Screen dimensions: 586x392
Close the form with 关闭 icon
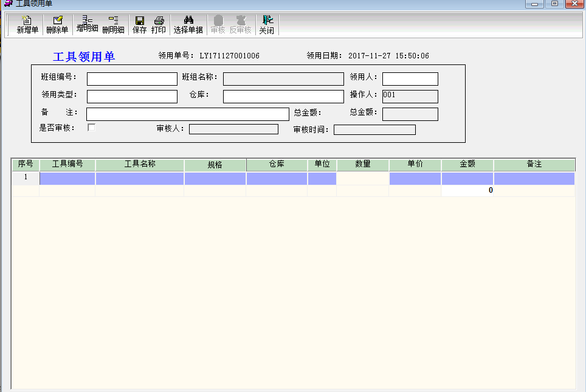click(267, 25)
